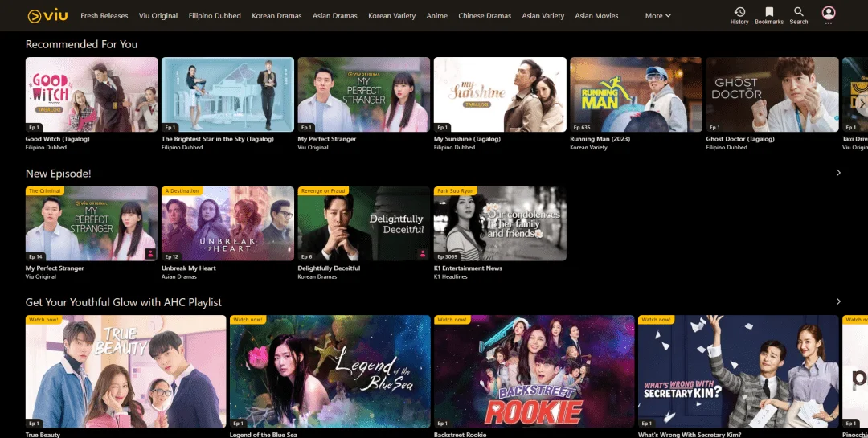This screenshot has height=438, width=868.
Task: Open the My Sunshine (Tagalog) thumbnail
Action: click(500, 94)
